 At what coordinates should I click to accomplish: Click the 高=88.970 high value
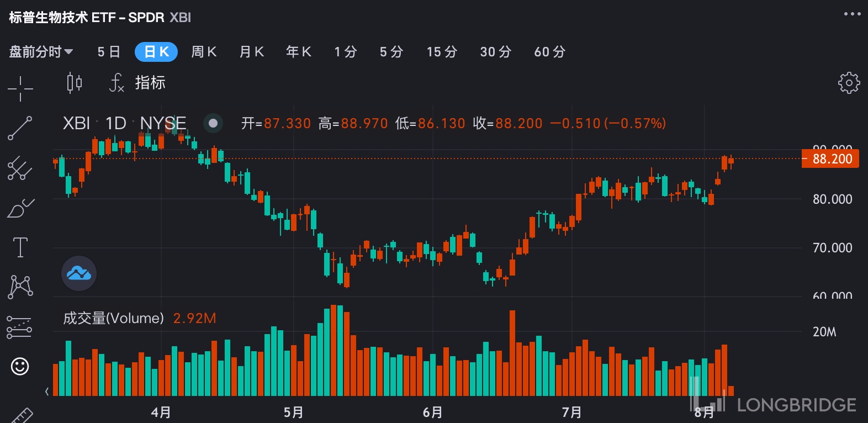[x=353, y=123]
